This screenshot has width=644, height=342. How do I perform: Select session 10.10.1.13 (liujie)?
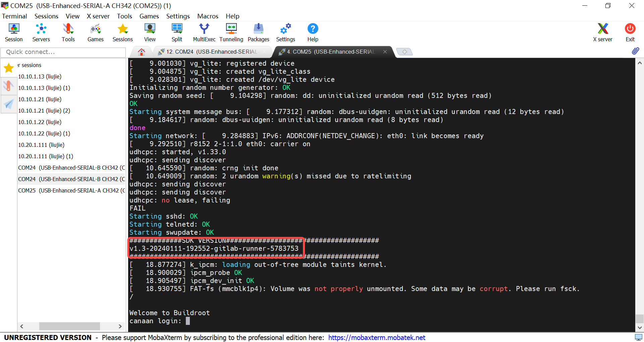(40, 76)
